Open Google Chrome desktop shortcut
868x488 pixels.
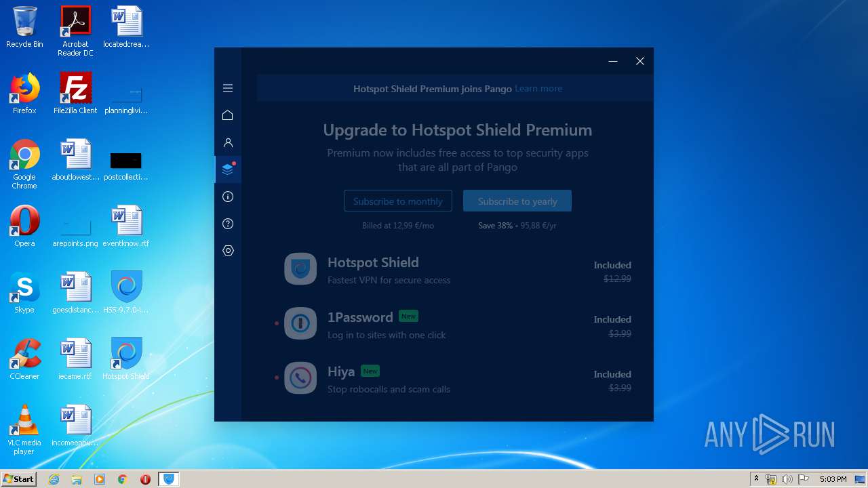(x=24, y=164)
